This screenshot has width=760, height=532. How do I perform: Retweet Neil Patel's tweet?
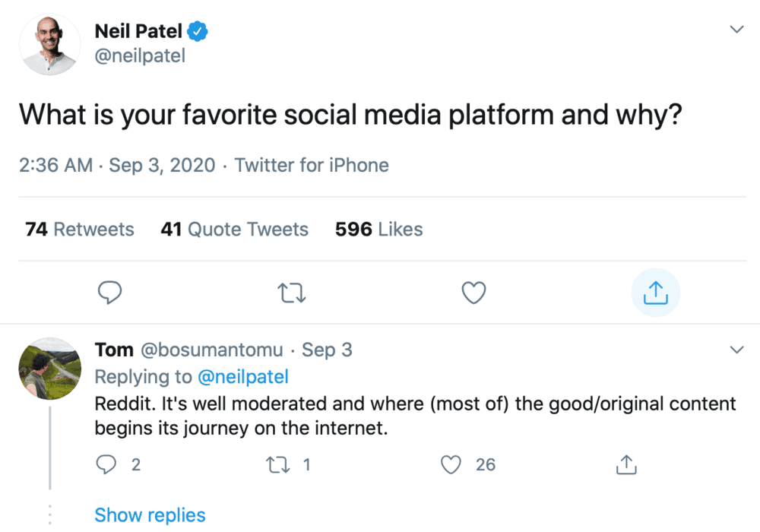click(x=291, y=293)
